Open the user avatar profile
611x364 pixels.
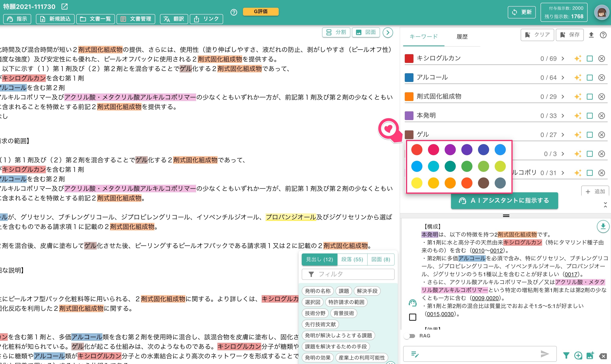601,13
